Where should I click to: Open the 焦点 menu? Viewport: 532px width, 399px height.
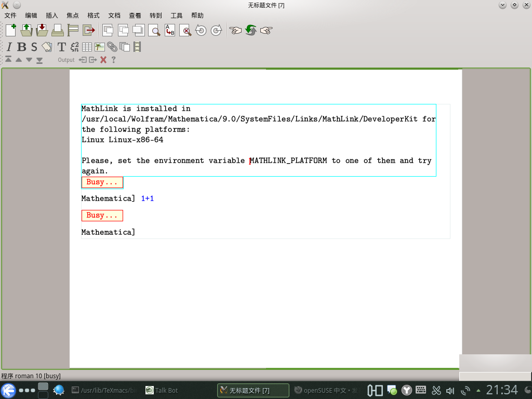pyautogui.click(x=73, y=15)
